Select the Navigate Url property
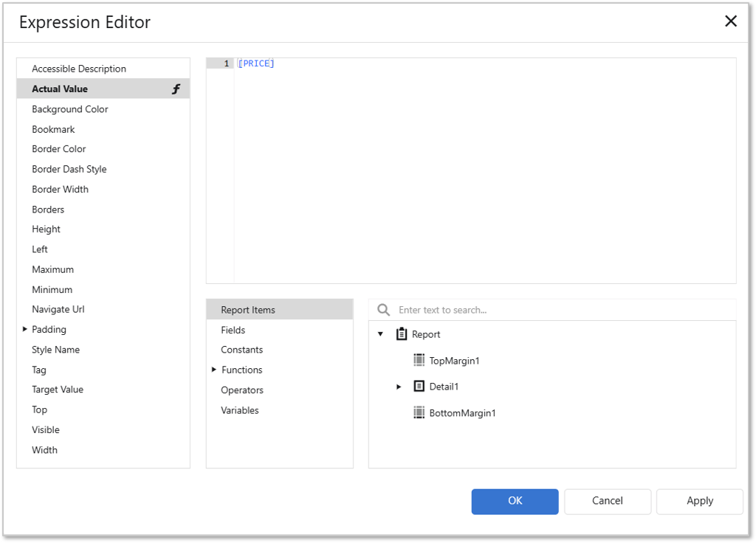The width and height of the screenshot is (756, 543). [103, 309]
